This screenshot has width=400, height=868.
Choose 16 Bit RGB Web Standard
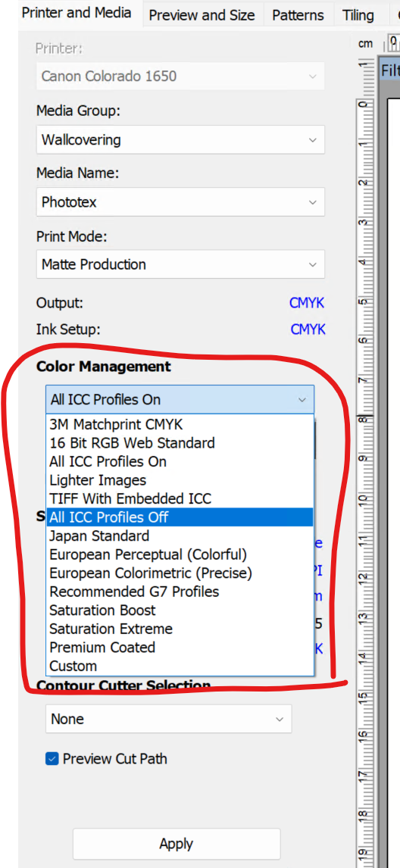(x=180, y=443)
